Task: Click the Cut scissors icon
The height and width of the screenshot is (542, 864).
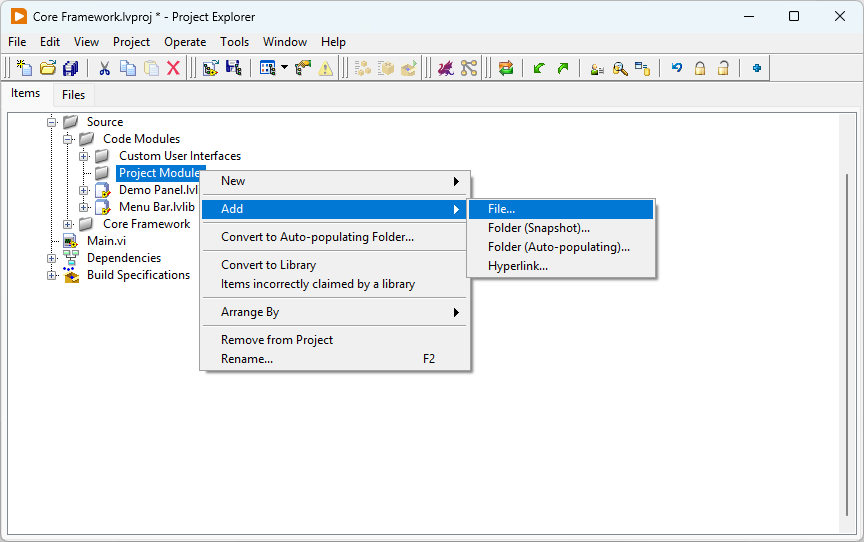Action: click(104, 68)
